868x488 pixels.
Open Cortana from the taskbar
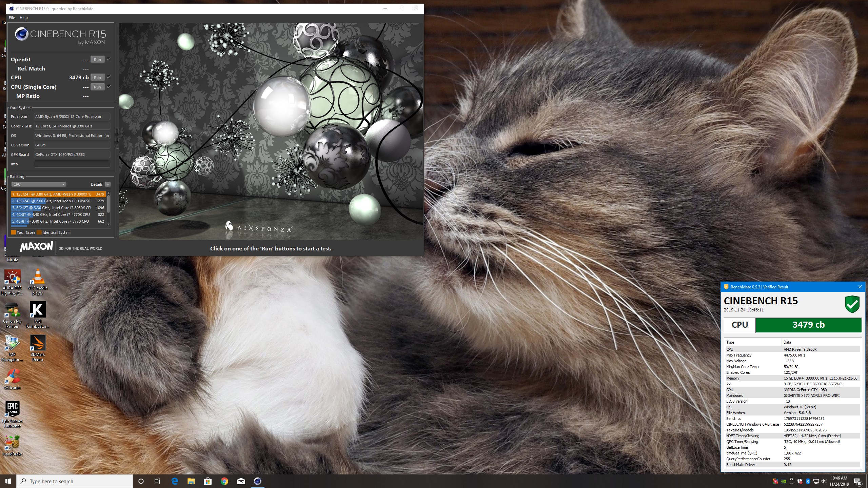141,481
